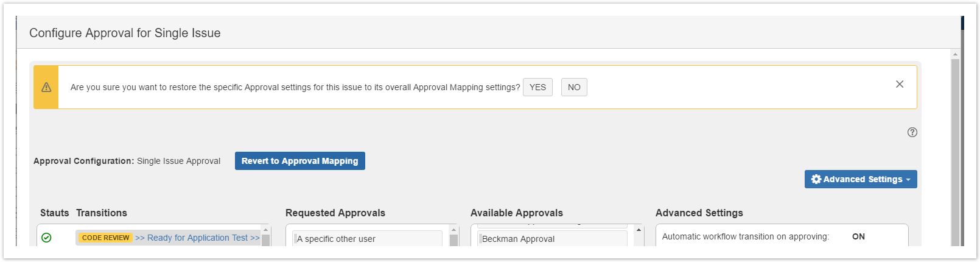The width and height of the screenshot is (980, 262).
Task: Click the dialog's main vertical scrollbar
Action: [x=955, y=152]
